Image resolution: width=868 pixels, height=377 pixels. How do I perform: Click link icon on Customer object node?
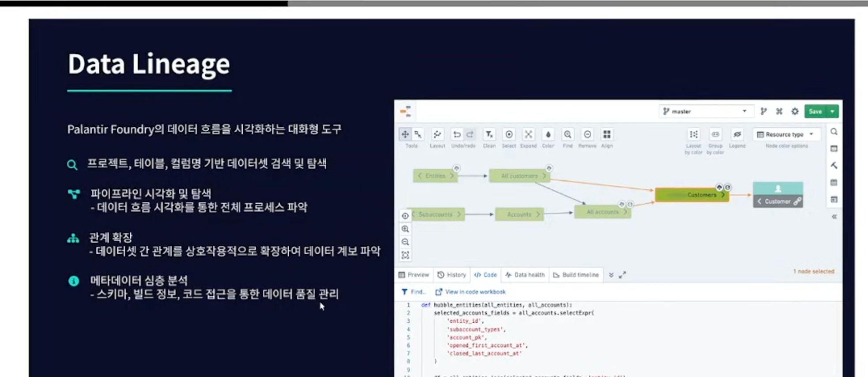point(797,202)
